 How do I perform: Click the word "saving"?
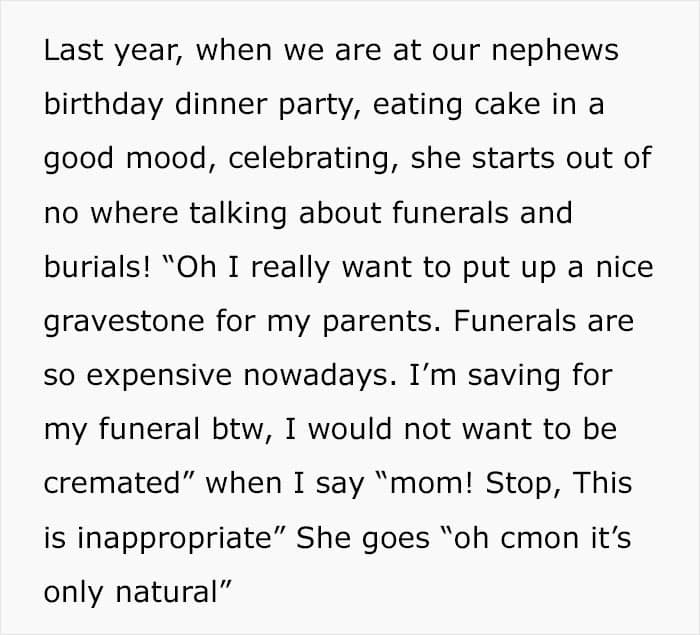514,375
